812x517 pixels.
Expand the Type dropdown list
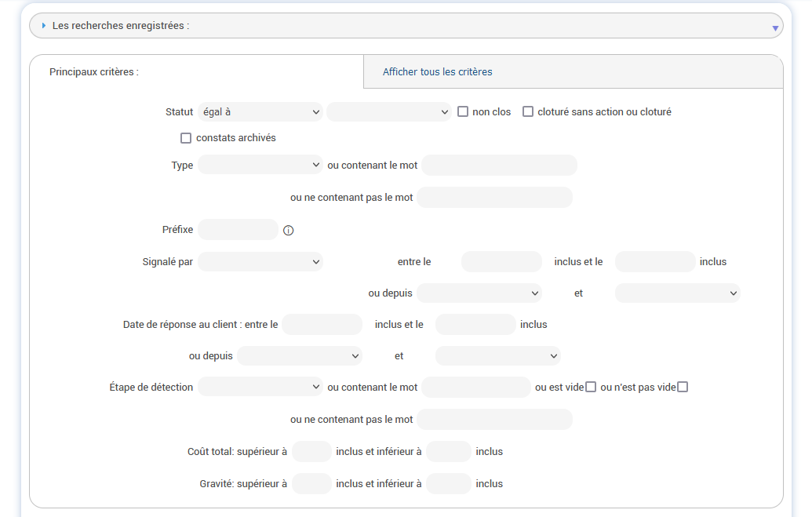pos(260,165)
